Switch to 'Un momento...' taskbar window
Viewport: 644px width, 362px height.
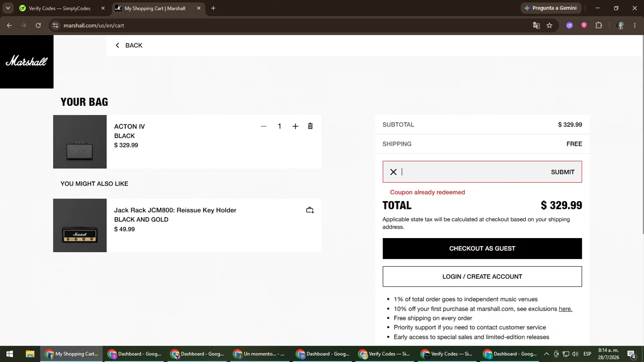pyautogui.click(x=260, y=354)
